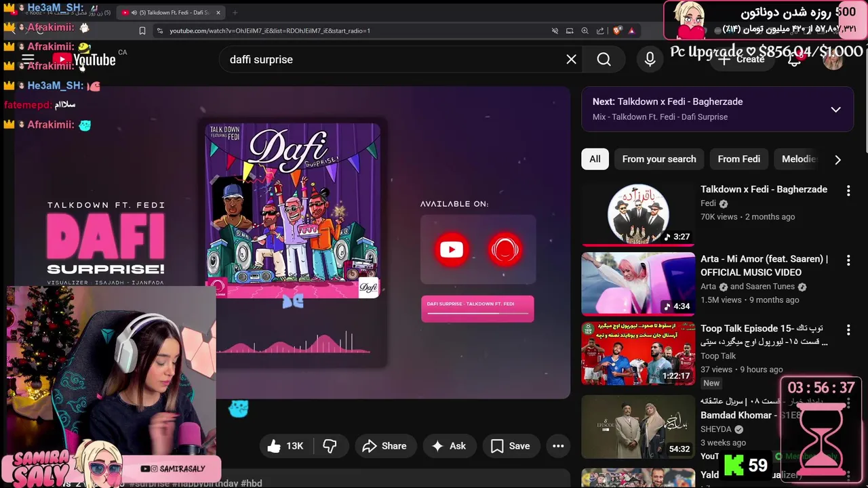Show more filter chips with right arrow
The width and height of the screenshot is (868, 488).
point(837,159)
